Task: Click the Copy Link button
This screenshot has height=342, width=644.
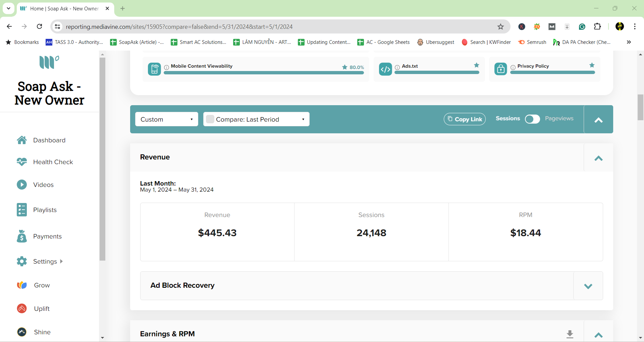Action: pyautogui.click(x=465, y=119)
